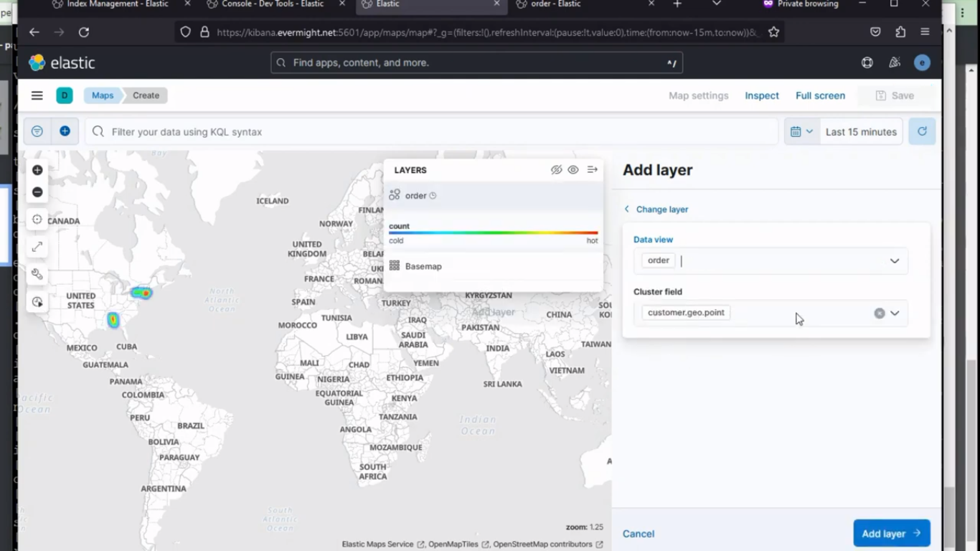Screen dimensions: 980x551
Task: Open Map settings
Action: 698,95
